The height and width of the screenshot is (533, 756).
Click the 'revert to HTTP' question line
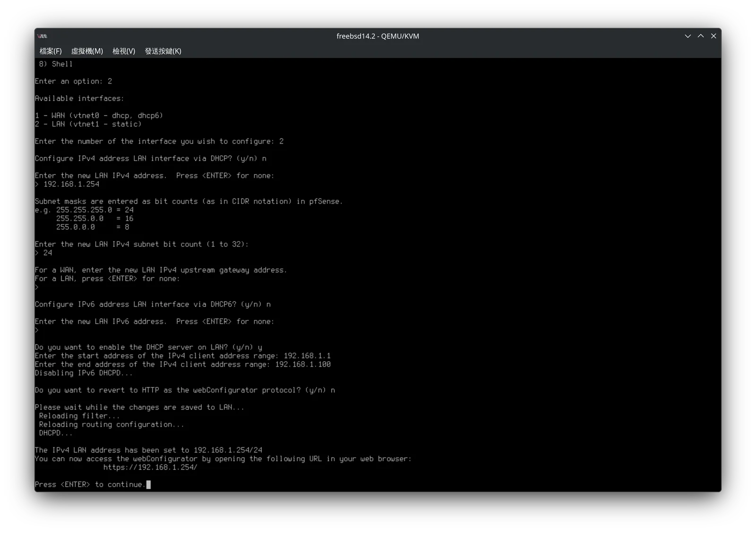(185, 390)
